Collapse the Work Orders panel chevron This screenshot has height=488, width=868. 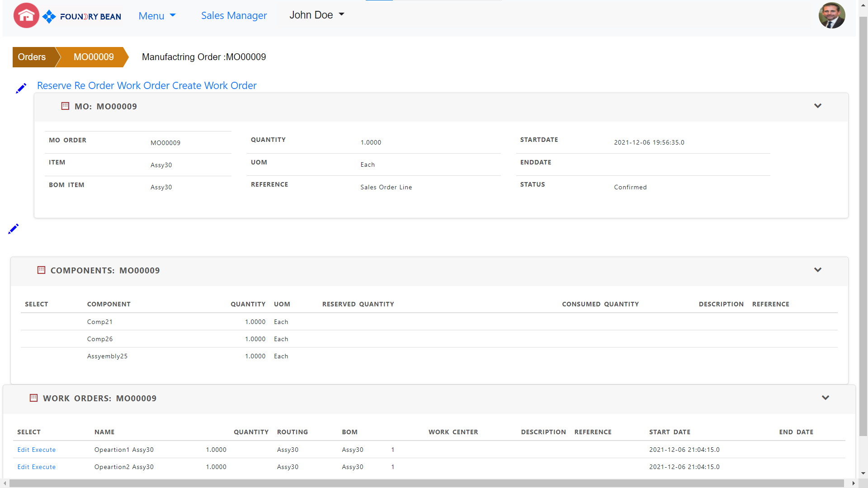[x=826, y=398]
